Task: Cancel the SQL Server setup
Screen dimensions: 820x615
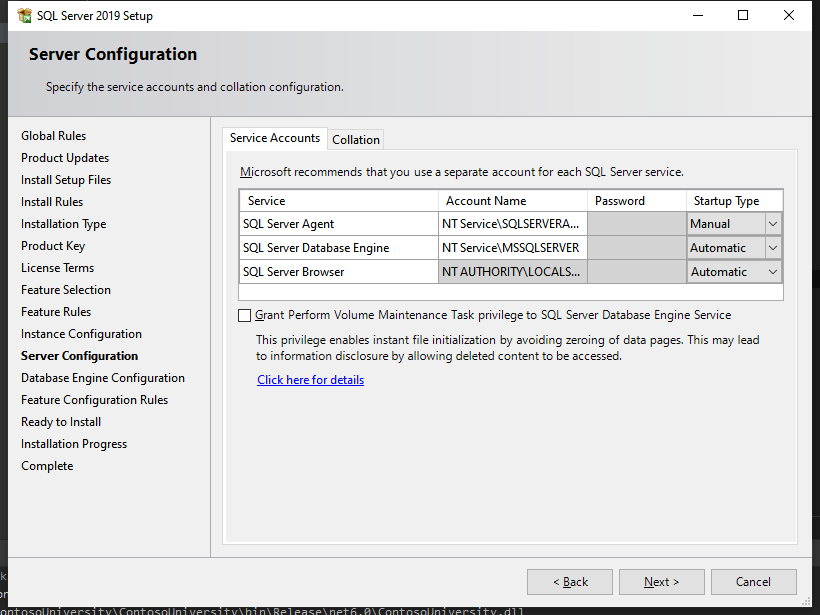Action: pyautogui.click(x=753, y=582)
